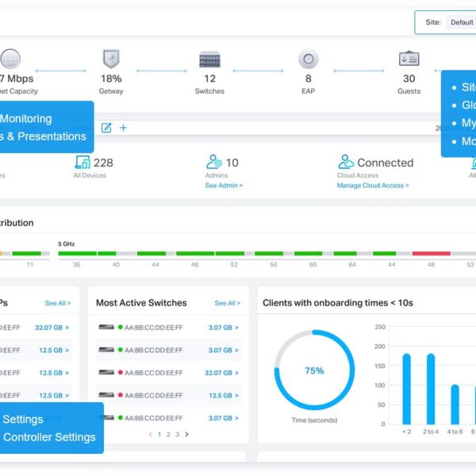Click the Internet globe icon
The height and width of the screenshot is (476, 476).
pos(10,59)
